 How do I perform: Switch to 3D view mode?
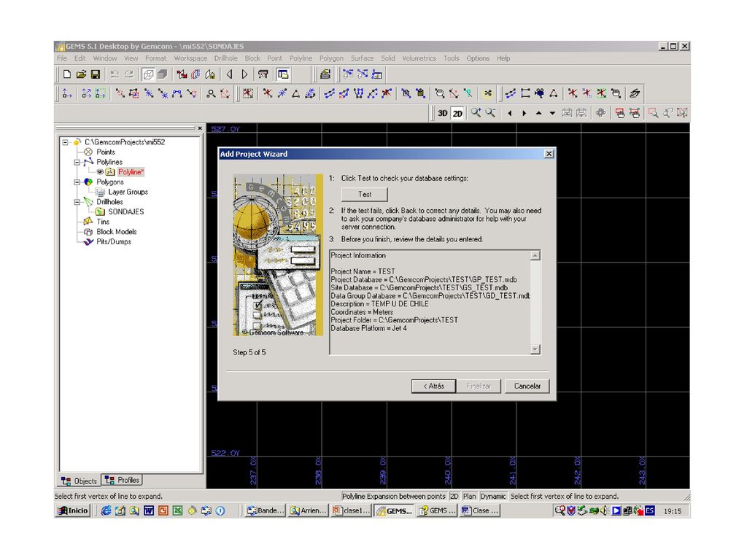coord(443,113)
